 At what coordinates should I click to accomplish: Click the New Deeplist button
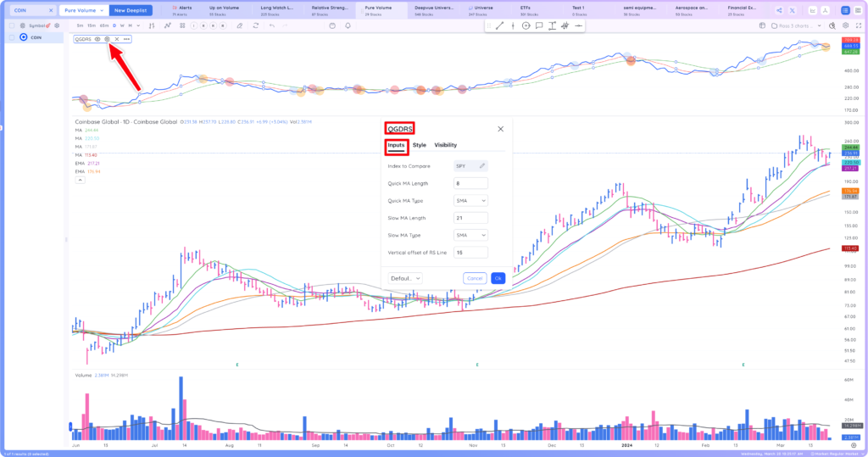[131, 10]
